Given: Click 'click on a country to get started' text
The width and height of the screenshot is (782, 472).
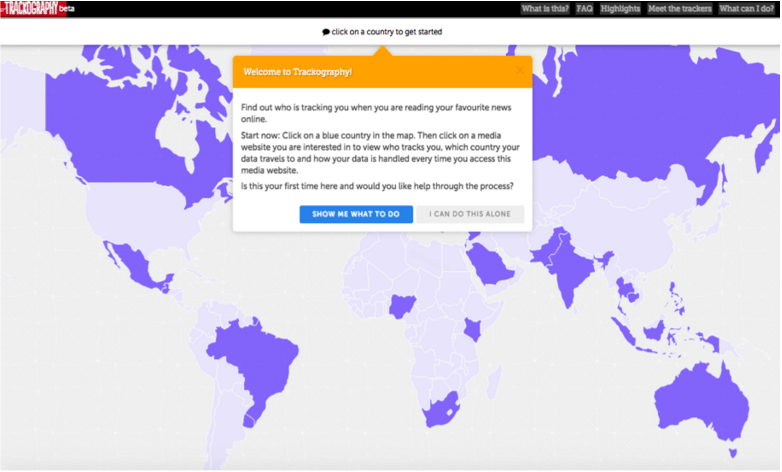Looking at the screenshot, I should point(387,32).
